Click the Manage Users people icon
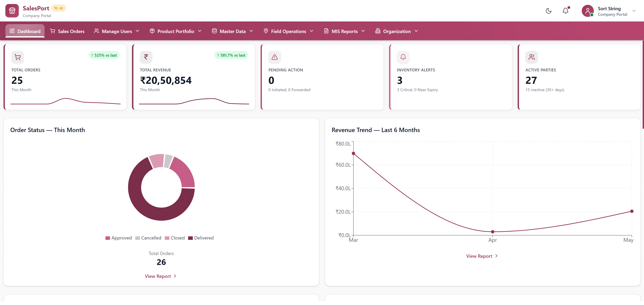This screenshot has width=644, height=305. coord(96,31)
